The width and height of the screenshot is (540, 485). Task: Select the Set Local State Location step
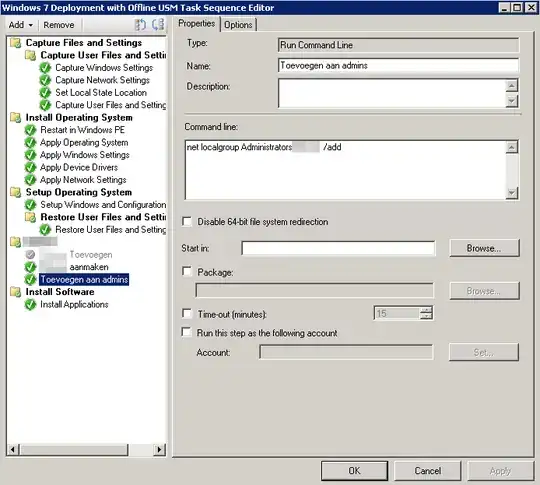pyautogui.click(x=101, y=93)
